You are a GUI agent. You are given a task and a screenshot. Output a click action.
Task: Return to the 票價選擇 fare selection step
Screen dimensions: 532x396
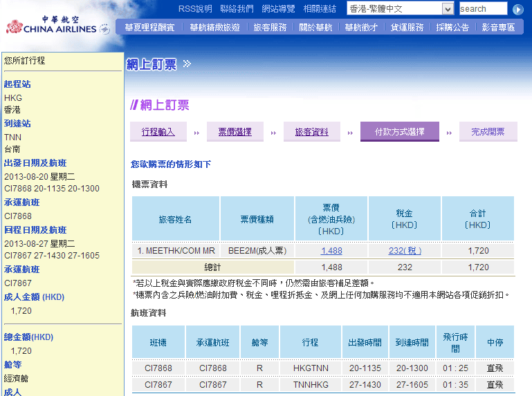(235, 132)
